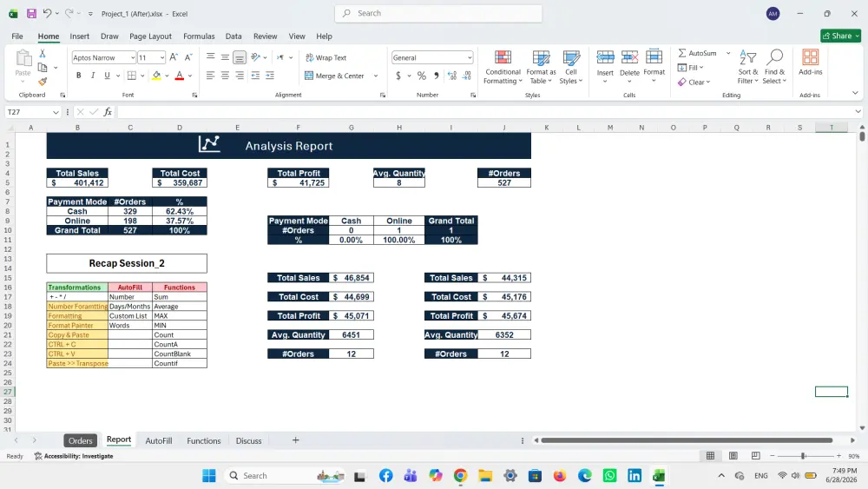Open the File menu
This screenshot has width=868, height=489.
(x=17, y=36)
